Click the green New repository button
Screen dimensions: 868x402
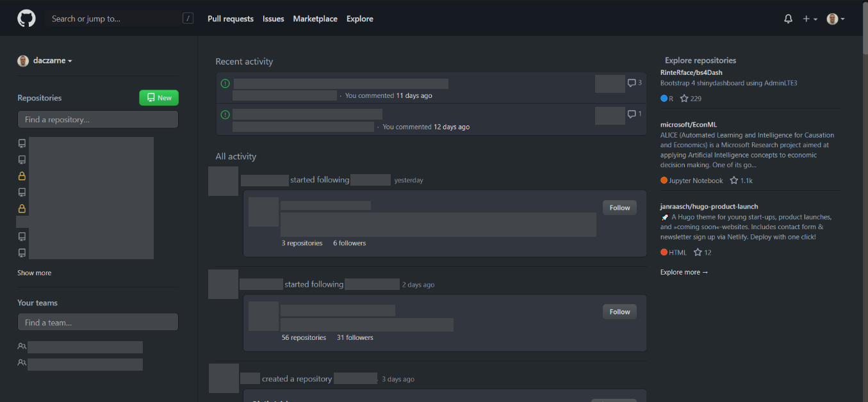pos(159,98)
